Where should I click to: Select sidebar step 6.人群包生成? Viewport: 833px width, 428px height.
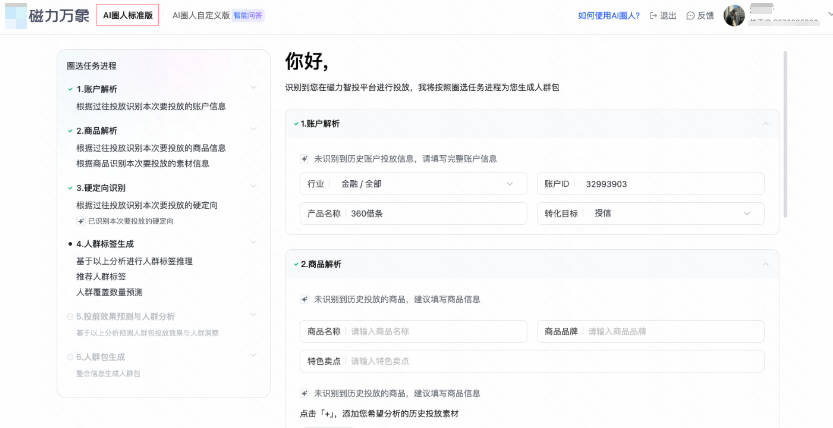point(100,357)
